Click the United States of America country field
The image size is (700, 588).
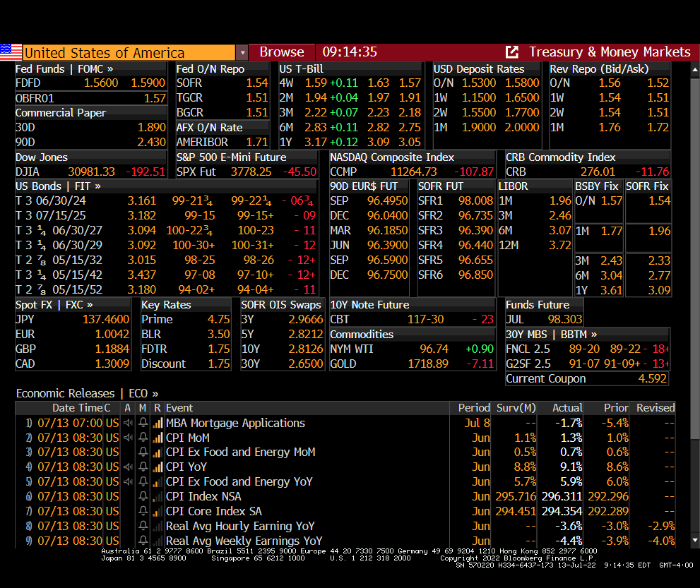pos(129,53)
